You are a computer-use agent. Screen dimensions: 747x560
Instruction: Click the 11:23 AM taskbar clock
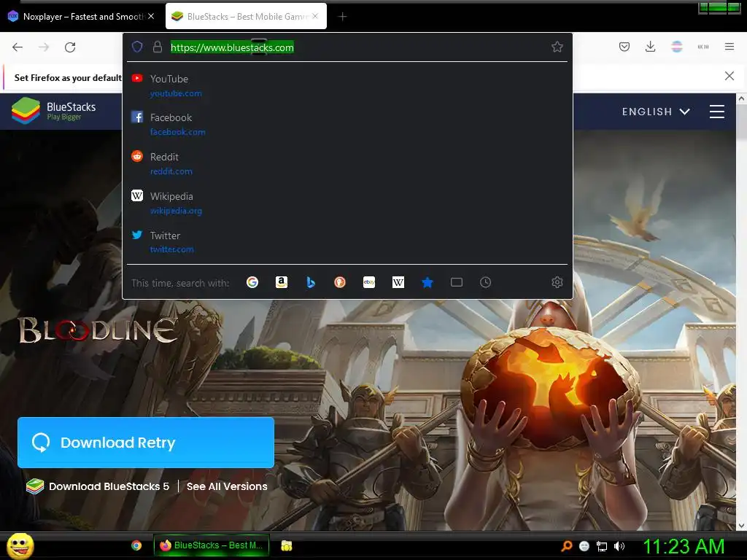[684, 545]
